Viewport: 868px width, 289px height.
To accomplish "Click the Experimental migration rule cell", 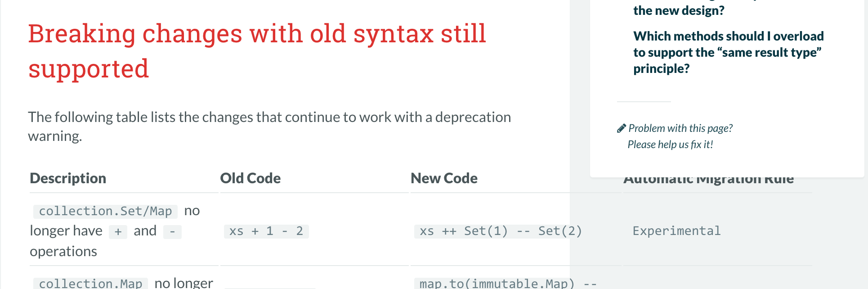I will click(x=676, y=231).
